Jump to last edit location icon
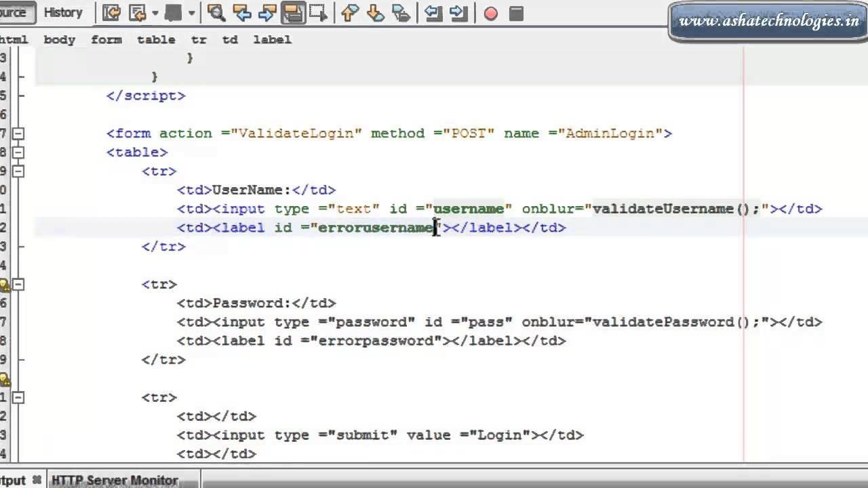Screen dimensions: 868x488 (x=112, y=13)
